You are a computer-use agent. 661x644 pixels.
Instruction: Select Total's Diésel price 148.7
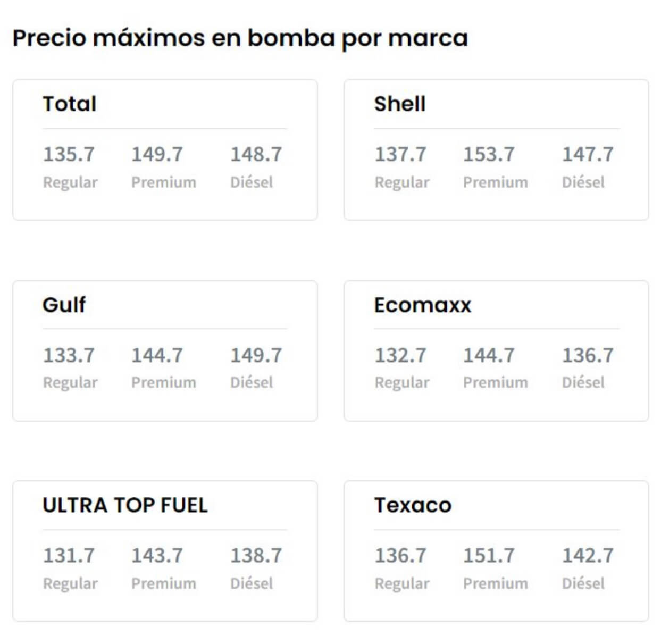[256, 154]
